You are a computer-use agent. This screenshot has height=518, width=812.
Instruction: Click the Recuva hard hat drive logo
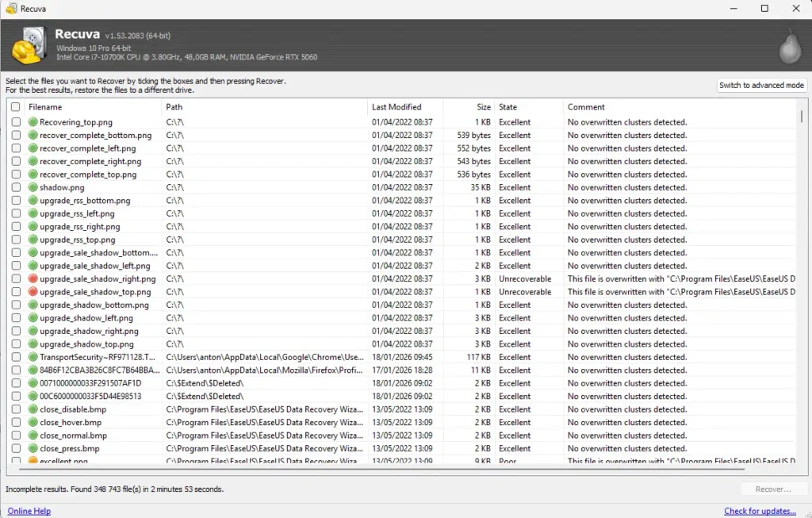pos(29,48)
